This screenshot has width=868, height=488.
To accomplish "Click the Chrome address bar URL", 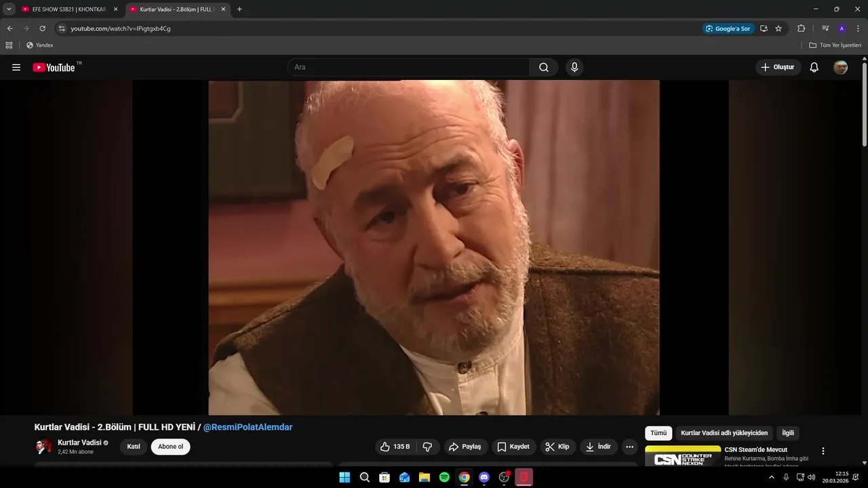I will click(121, 28).
